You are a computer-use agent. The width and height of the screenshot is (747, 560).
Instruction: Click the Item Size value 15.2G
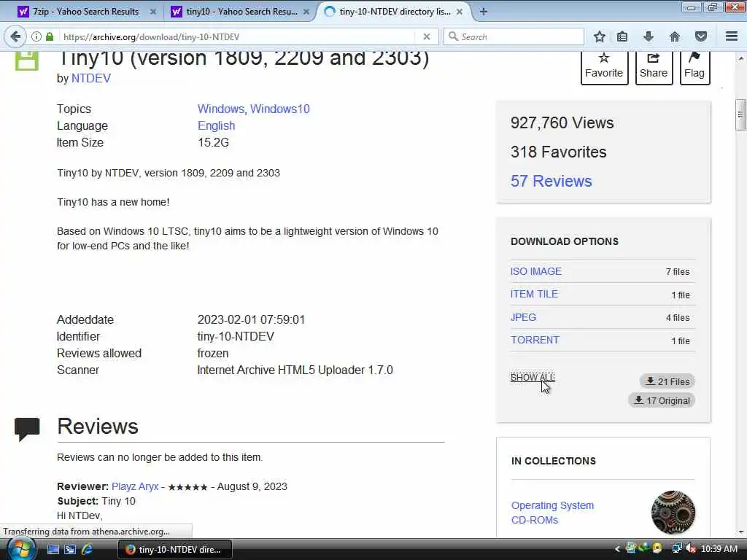214,143
